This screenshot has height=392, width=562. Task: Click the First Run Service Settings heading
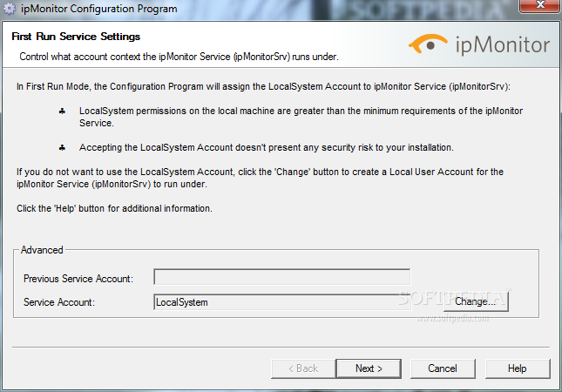coord(76,37)
